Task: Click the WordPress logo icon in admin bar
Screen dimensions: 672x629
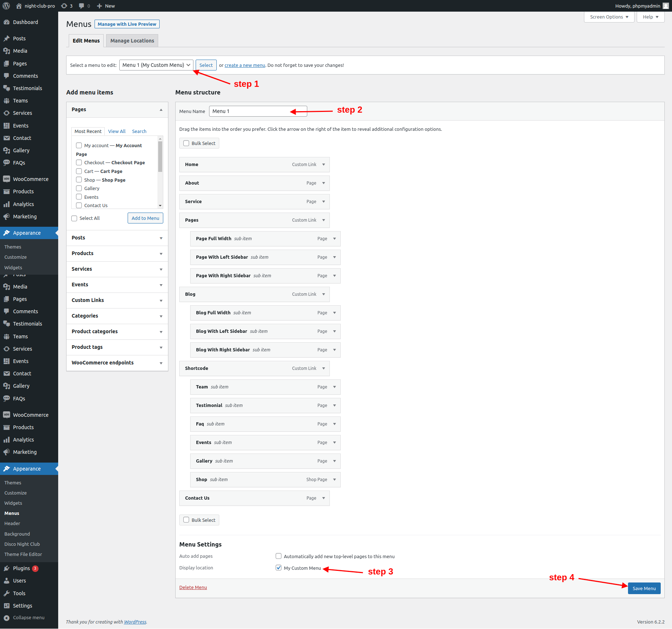Action: 6,6
